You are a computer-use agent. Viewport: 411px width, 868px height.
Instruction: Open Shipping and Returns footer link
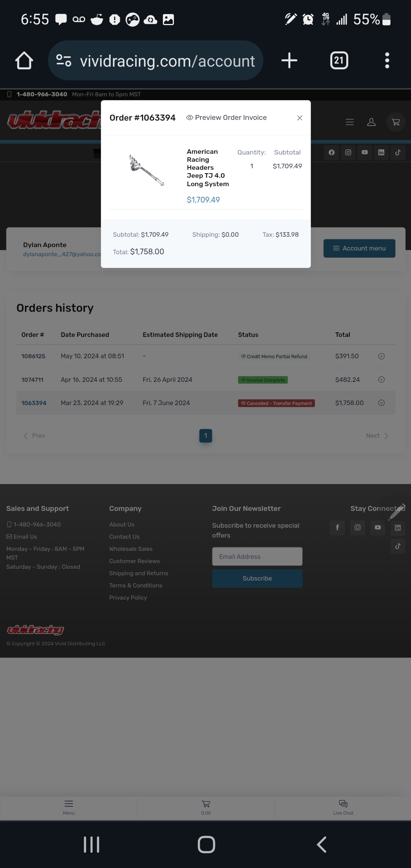[139, 573]
